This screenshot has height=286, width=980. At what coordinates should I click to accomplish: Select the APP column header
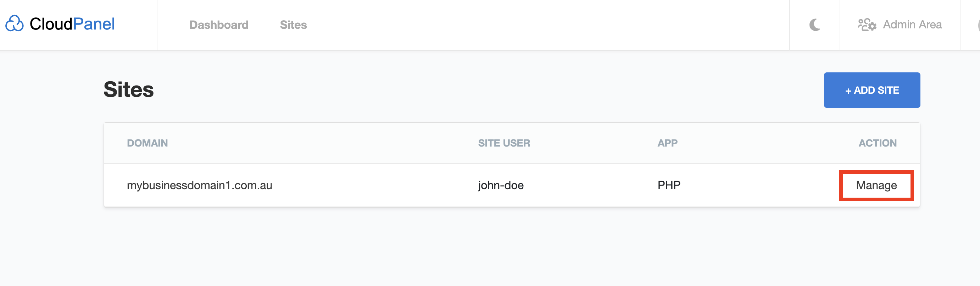point(668,143)
